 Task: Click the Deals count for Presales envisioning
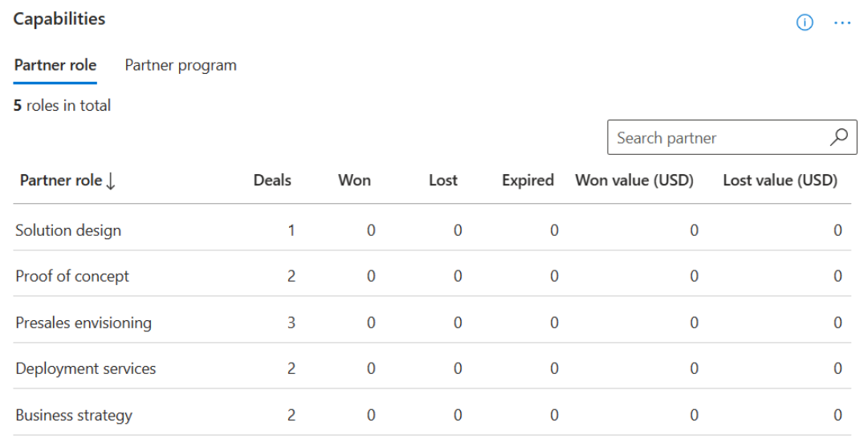291,323
